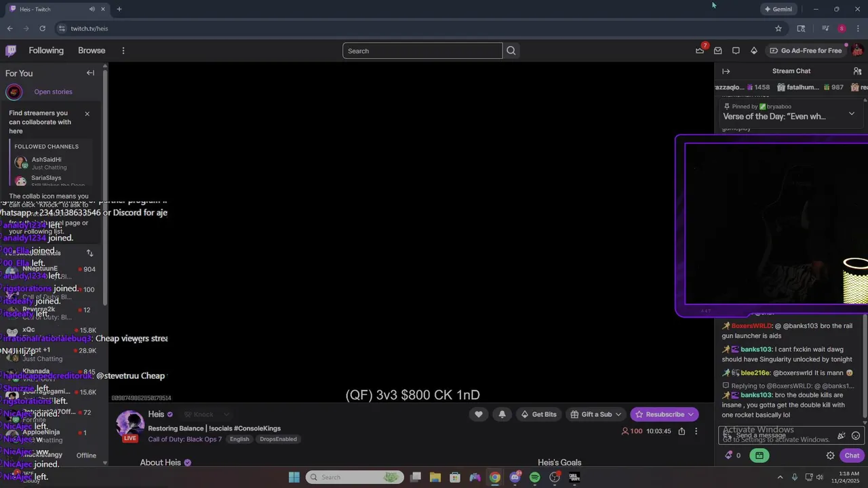Screen dimensions: 868x488
Task: Open the three-dot more menu beside Browse
Action: (x=123, y=51)
